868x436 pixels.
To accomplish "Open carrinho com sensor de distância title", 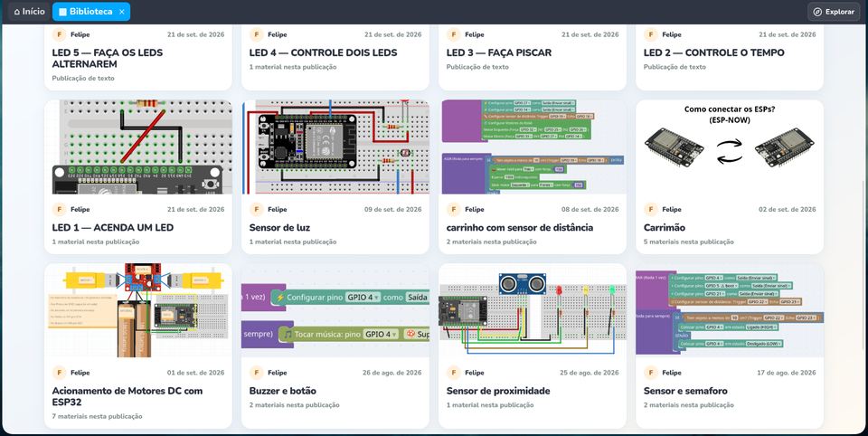I will [520, 227].
